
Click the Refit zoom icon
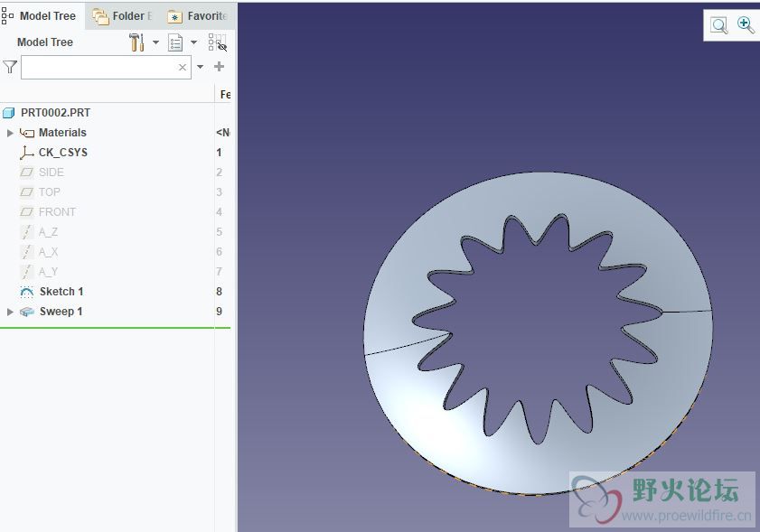(x=718, y=25)
